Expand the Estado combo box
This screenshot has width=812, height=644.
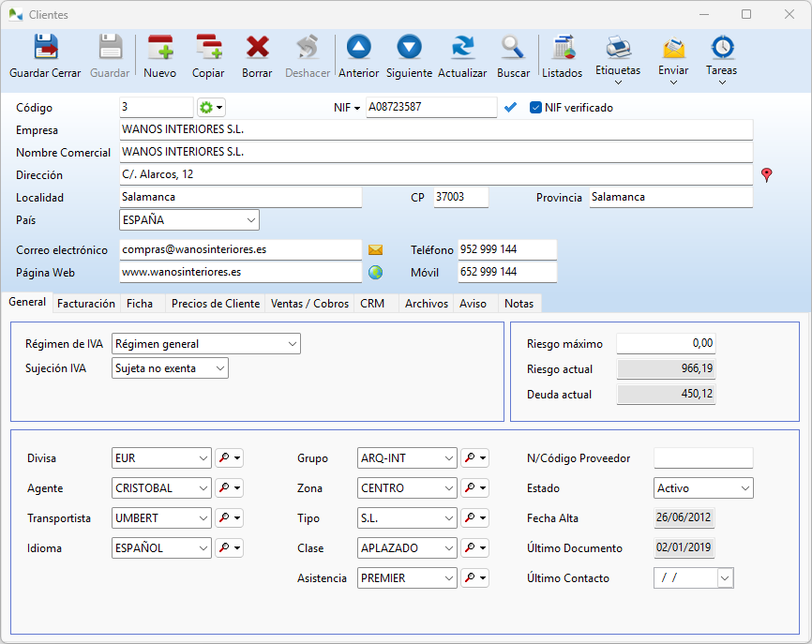[x=744, y=488]
